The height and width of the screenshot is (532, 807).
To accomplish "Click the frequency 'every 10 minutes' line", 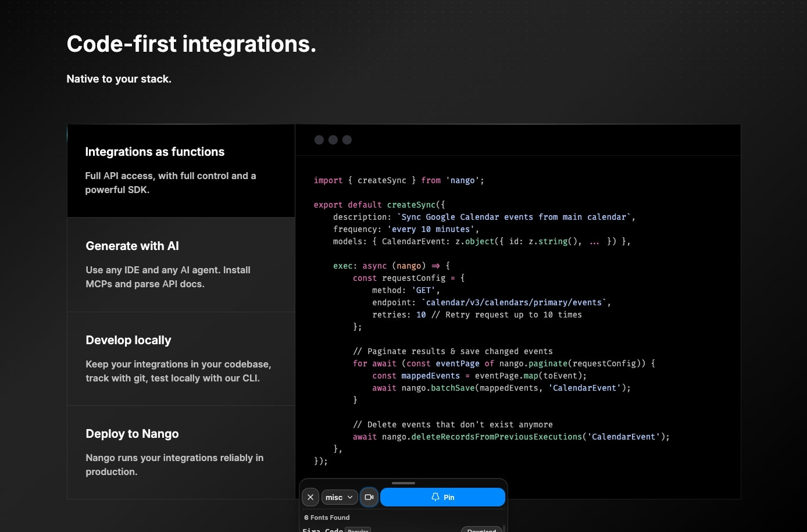I will point(406,229).
